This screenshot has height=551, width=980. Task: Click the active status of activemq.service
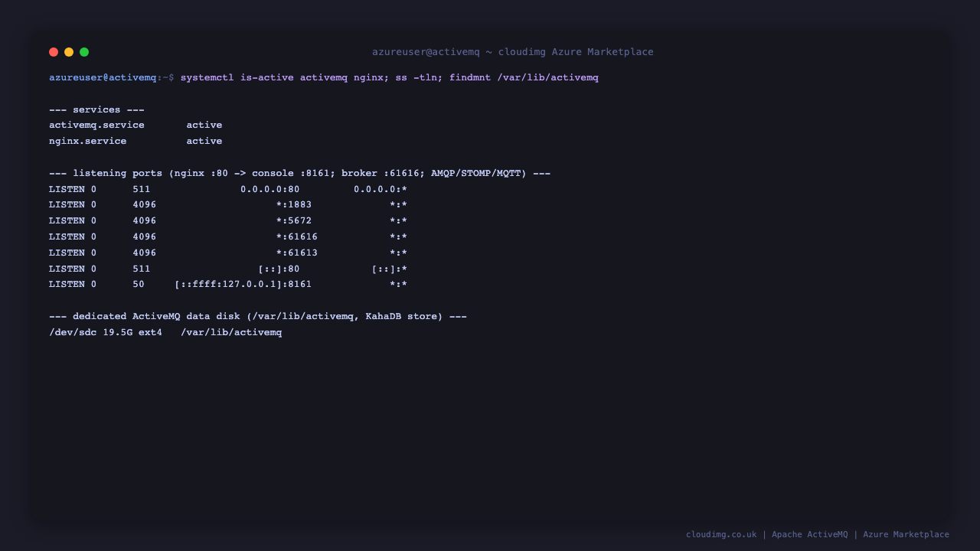[204, 126]
